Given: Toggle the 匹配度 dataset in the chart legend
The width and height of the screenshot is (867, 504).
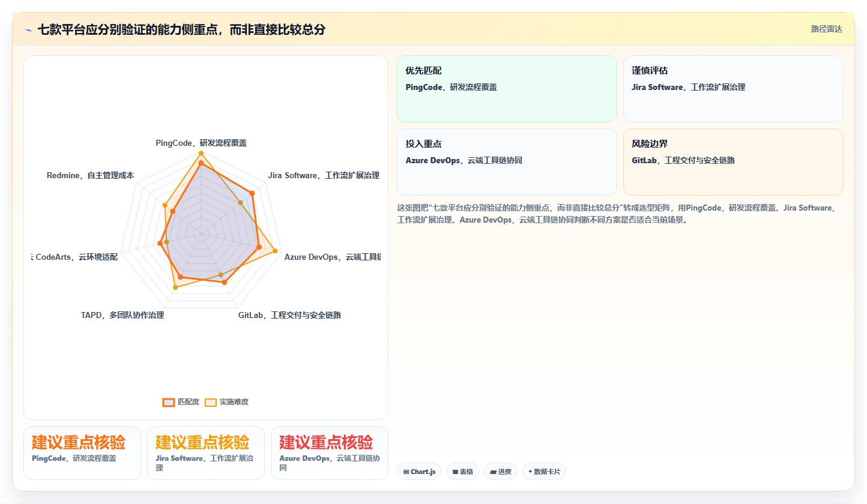Looking at the screenshot, I should point(181,402).
